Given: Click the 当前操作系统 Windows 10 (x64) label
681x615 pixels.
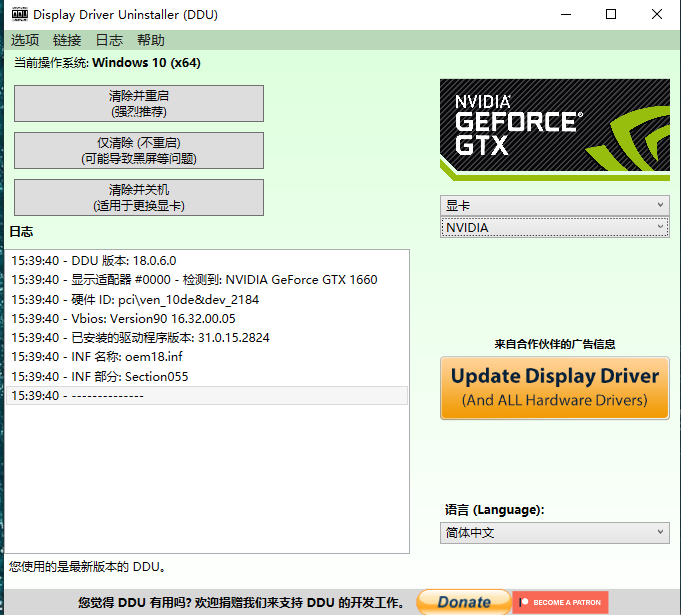Looking at the screenshot, I should (x=107, y=63).
